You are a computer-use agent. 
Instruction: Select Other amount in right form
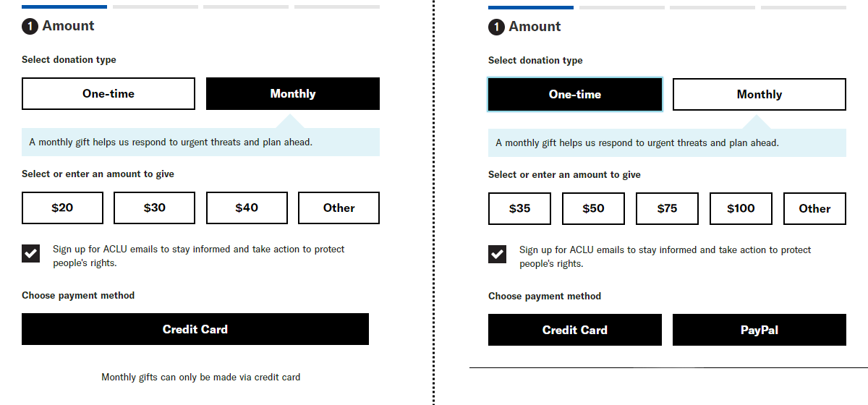814,209
